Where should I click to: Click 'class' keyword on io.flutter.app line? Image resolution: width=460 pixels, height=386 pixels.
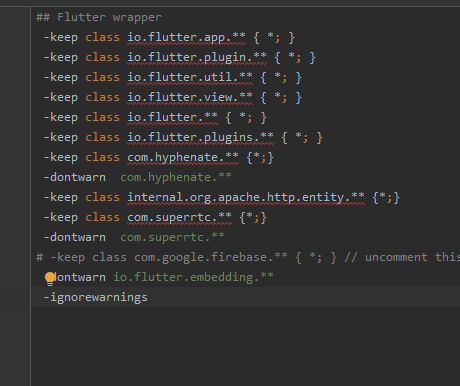tap(102, 37)
